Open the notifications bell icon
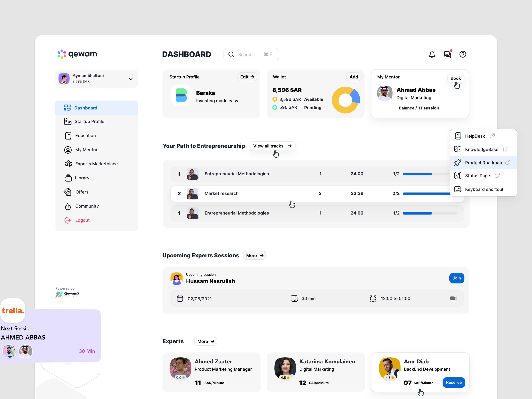This screenshot has height=399, width=532. [x=432, y=55]
